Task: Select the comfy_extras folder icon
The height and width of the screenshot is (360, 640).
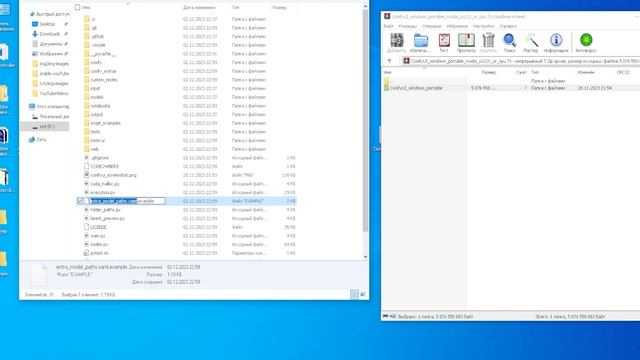Action: click(86, 71)
